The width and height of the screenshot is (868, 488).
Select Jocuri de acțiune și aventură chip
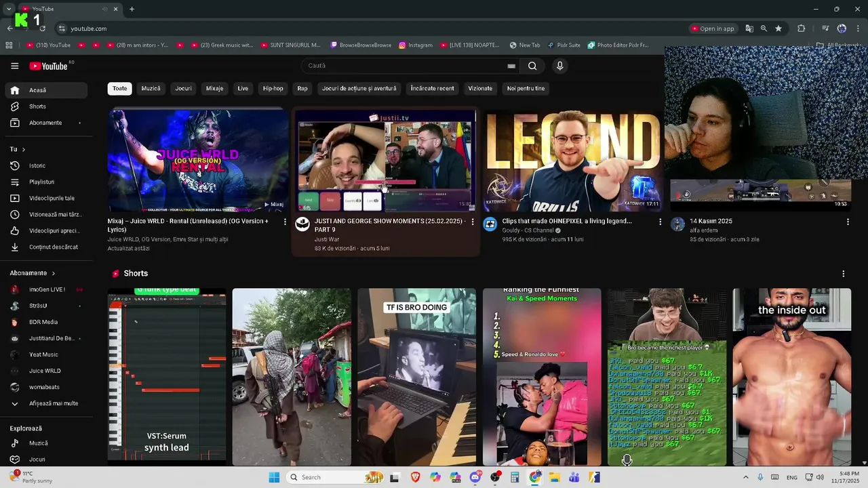(359, 89)
